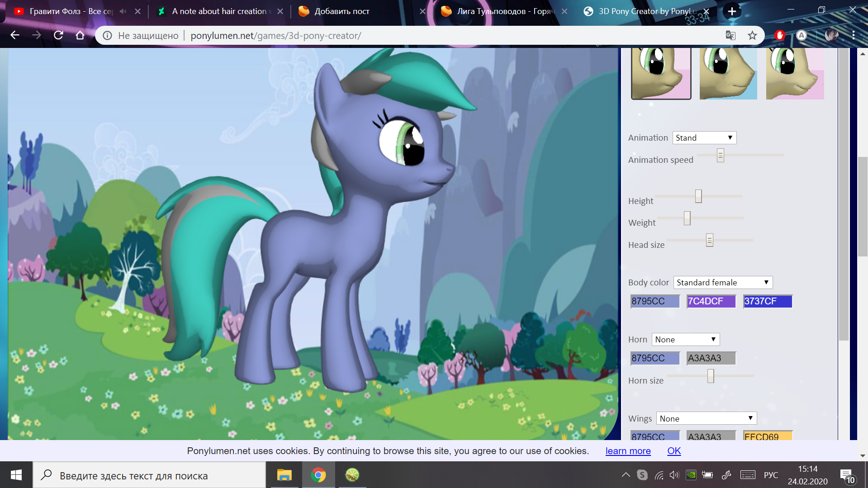Switch to the Добавить пост tab

[x=362, y=11]
